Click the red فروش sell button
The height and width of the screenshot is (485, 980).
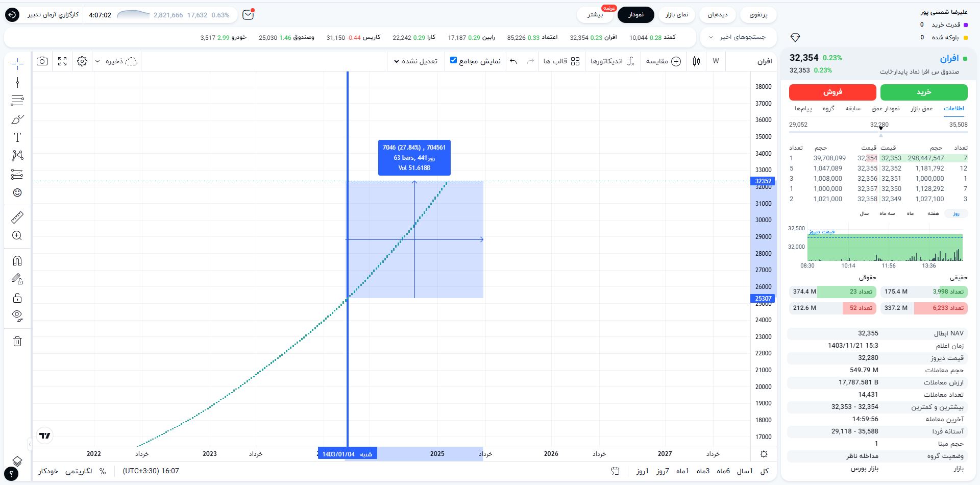click(832, 92)
